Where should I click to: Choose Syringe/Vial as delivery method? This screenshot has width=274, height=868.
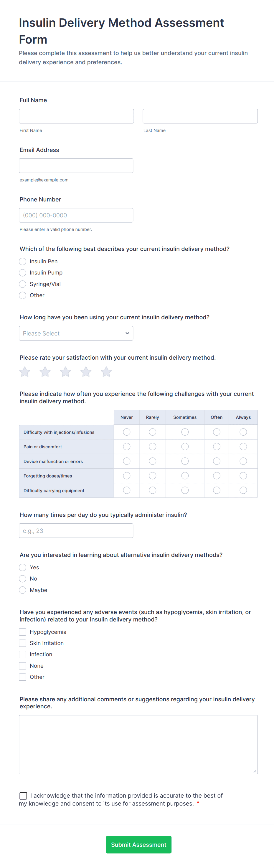(23, 284)
